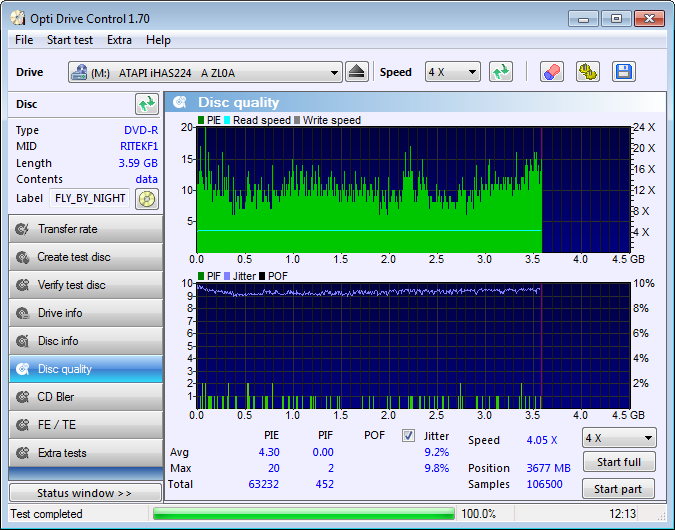Click the PIE error graph
675x530 pixels.
(413, 190)
